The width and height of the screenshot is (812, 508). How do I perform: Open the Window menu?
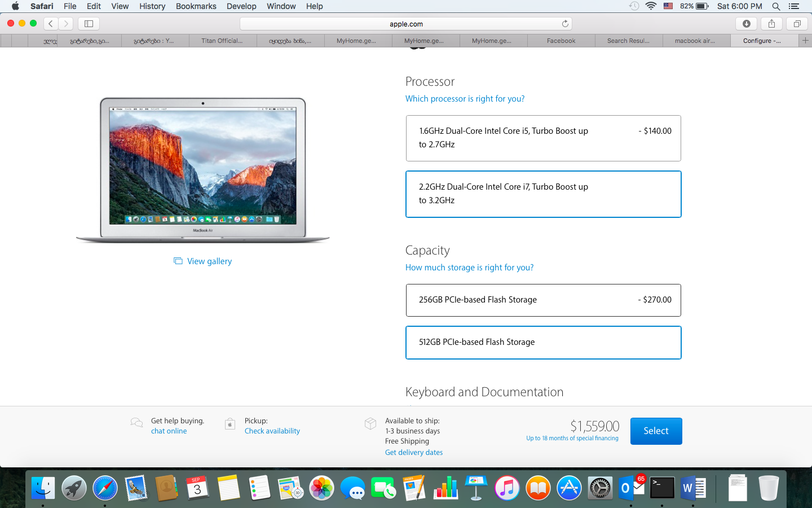click(281, 6)
